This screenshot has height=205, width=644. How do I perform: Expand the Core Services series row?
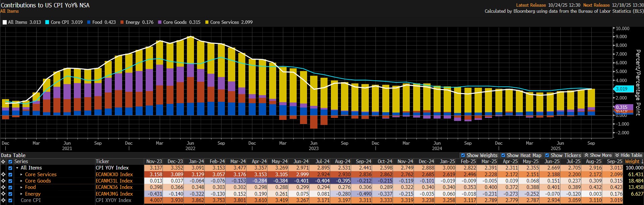[21, 175]
